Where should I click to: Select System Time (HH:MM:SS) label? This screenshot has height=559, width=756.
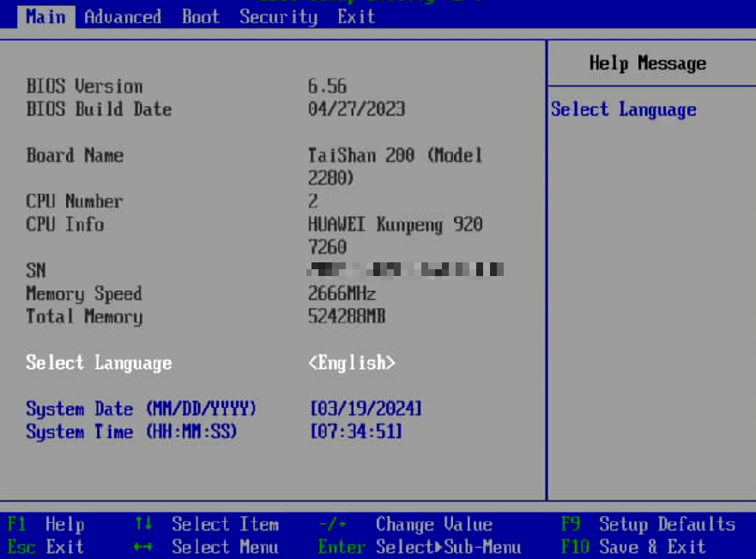(x=131, y=431)
